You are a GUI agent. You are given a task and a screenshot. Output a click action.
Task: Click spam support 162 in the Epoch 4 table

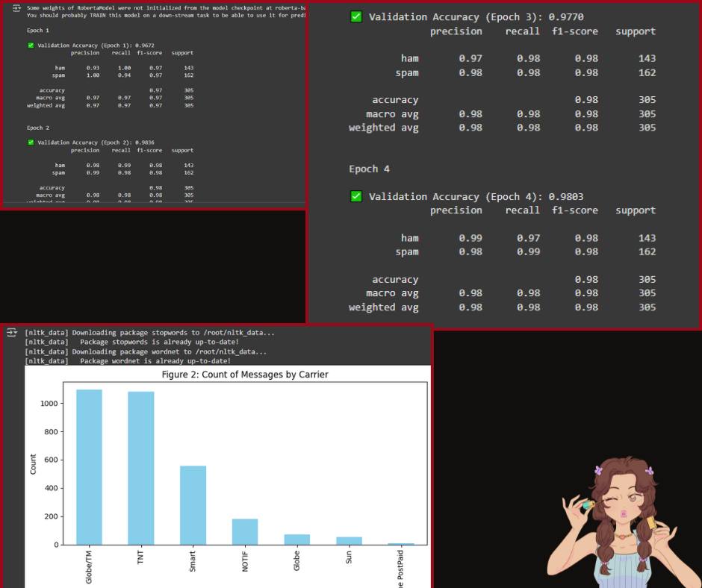pyautogui.click(x=647, y=251)
